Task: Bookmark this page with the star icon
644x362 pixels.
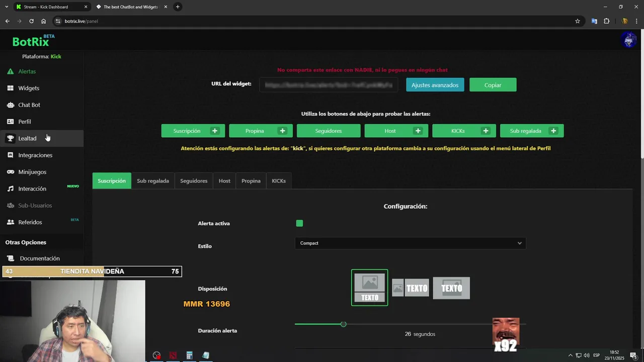Action: (578, 21)
